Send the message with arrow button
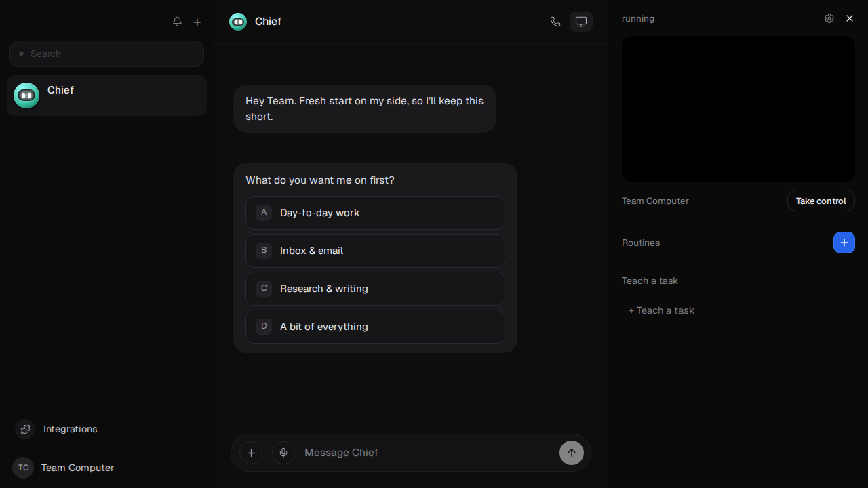Viewport: 868px width, 488px height. point(572,453)
